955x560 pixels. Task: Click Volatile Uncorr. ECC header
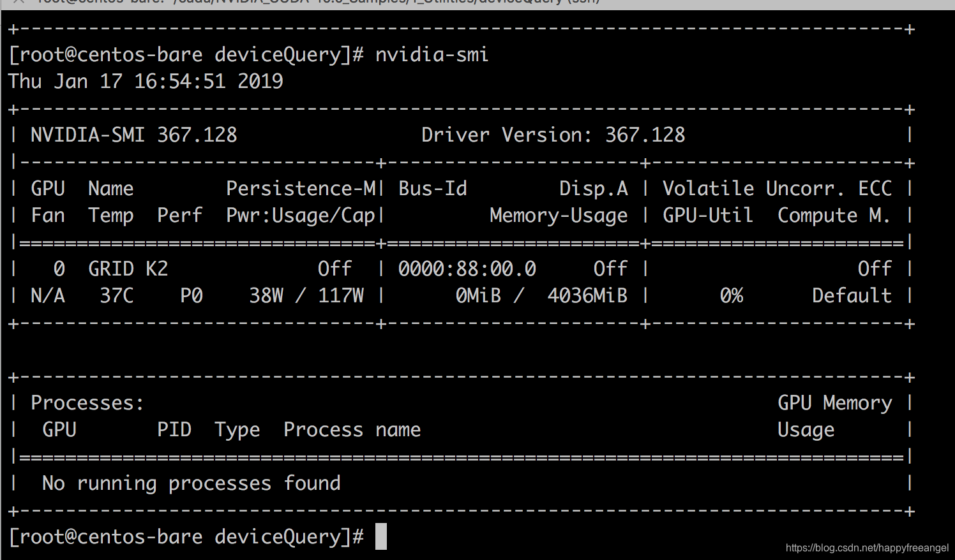(777, 189)
